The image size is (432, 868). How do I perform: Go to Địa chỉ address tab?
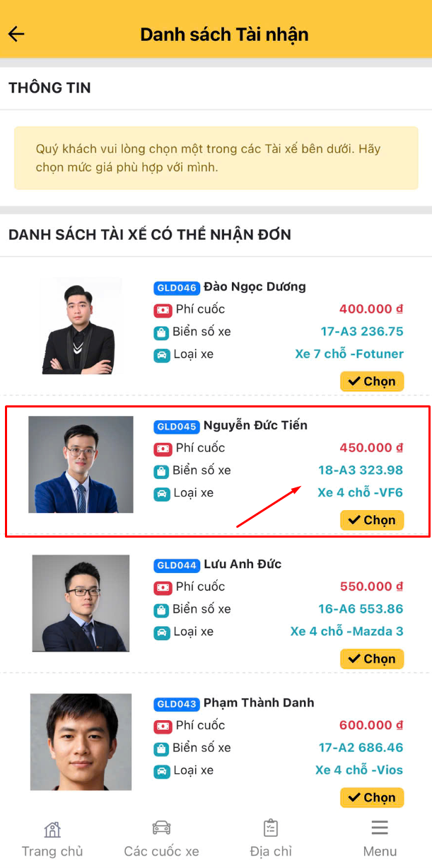[271, 839]
